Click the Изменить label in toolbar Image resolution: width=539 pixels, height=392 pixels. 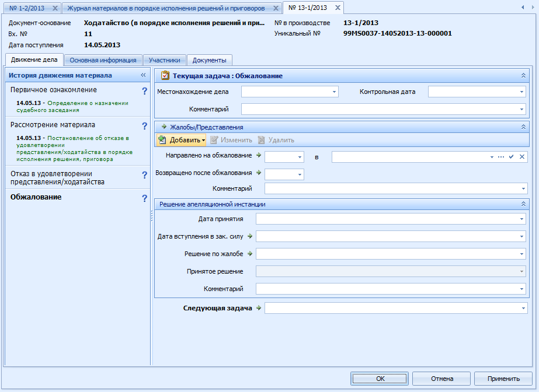point(236,140)
